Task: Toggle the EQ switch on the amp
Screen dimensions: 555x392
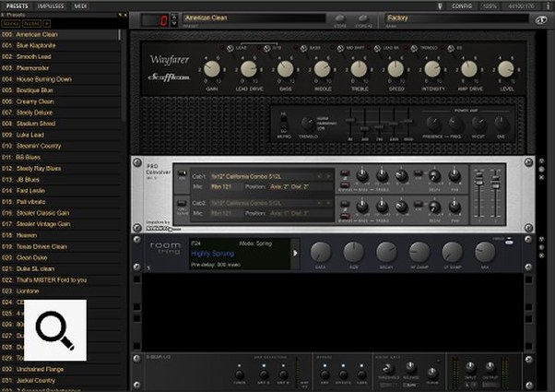Action: tap(451, 48)
